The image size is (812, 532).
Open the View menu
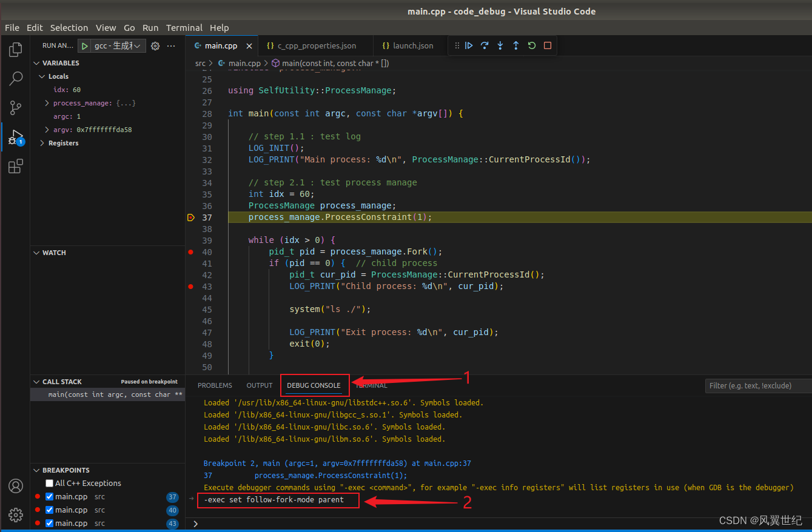point(106,28)
